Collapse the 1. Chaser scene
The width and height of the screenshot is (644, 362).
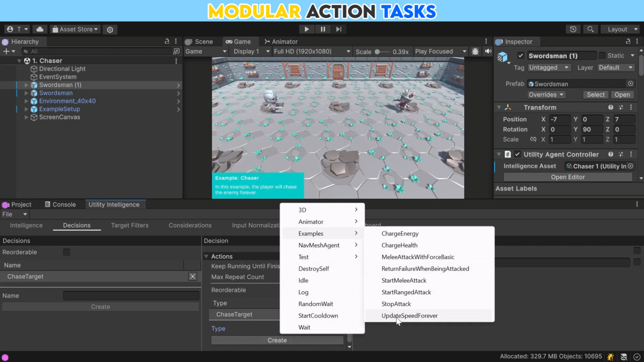(x=19, y=61)
